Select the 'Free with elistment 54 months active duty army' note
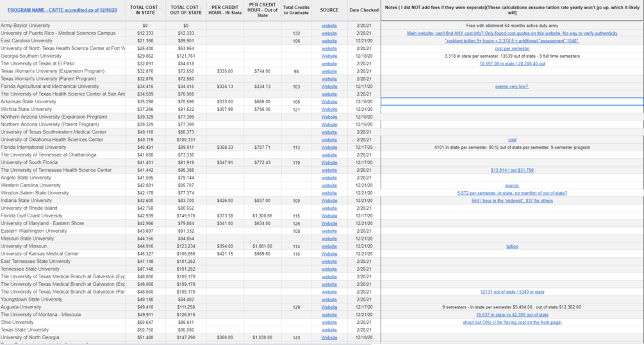Viewport: 644px width, 345px height. [512, 26]
